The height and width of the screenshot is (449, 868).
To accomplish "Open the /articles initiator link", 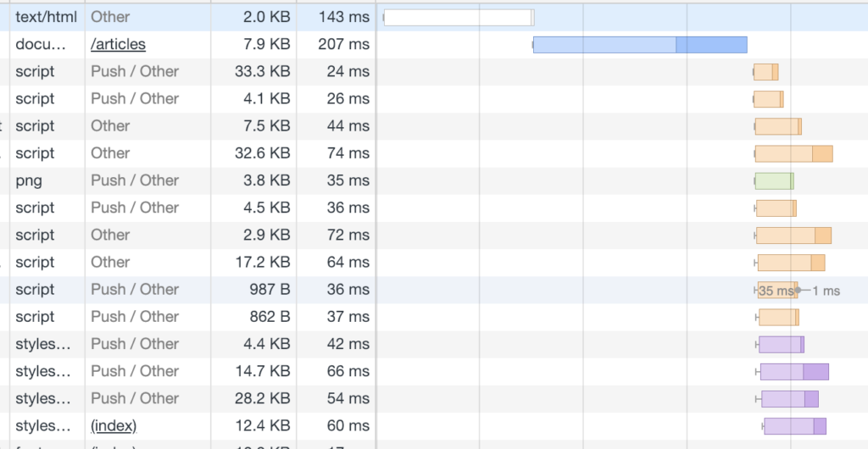I will 118,44.
